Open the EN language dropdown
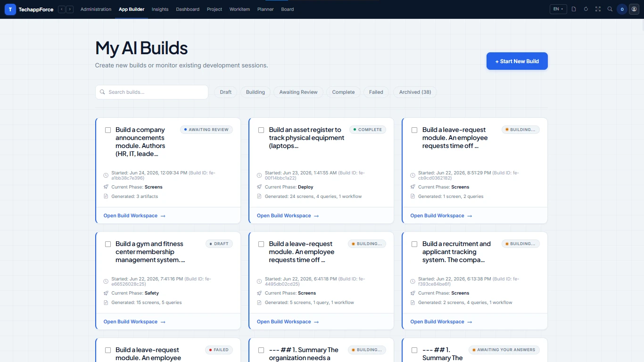The image size is (644, 362). click(558, 9)
